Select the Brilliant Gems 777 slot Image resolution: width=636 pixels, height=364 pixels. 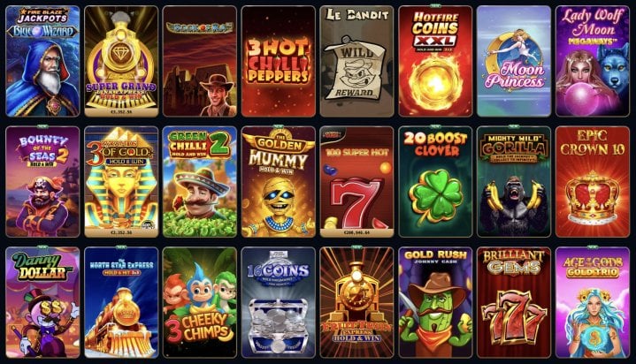pos(514,302)
